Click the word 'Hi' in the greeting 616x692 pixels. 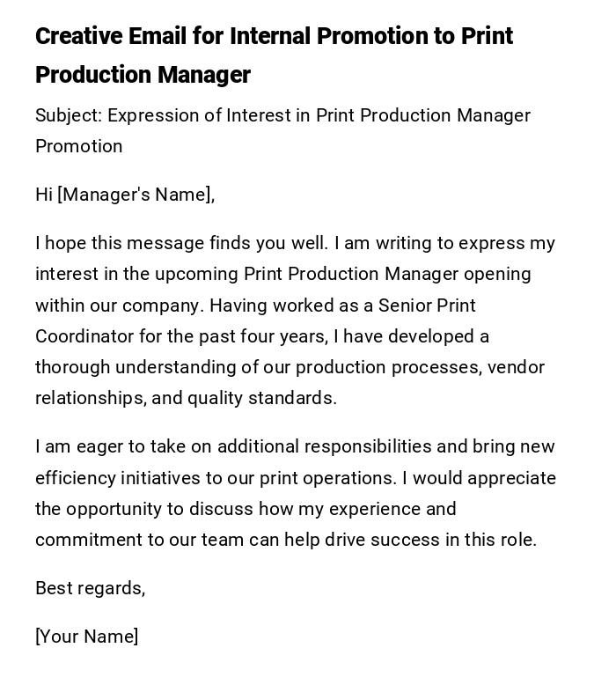click(x=44, y=195)
